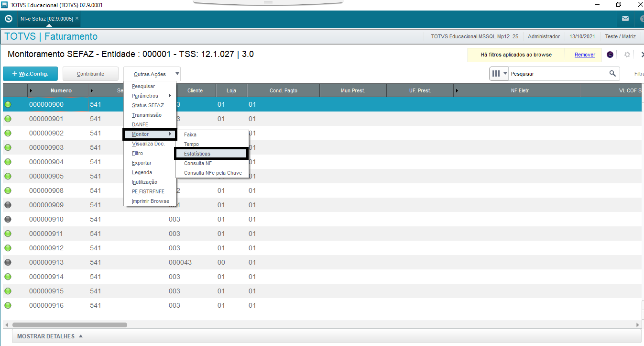Viewport: 644px width, 346px height.
Task: Select invoice number 000000911
Action: click(46, 234)
